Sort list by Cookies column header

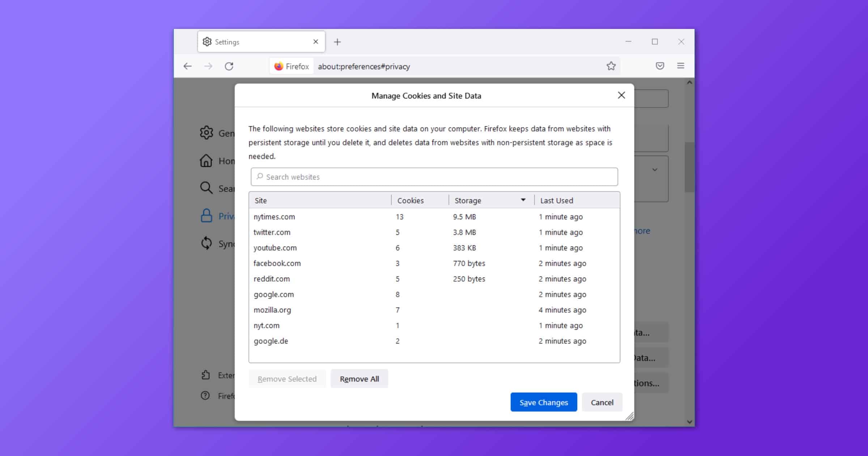tap(410, 200)
